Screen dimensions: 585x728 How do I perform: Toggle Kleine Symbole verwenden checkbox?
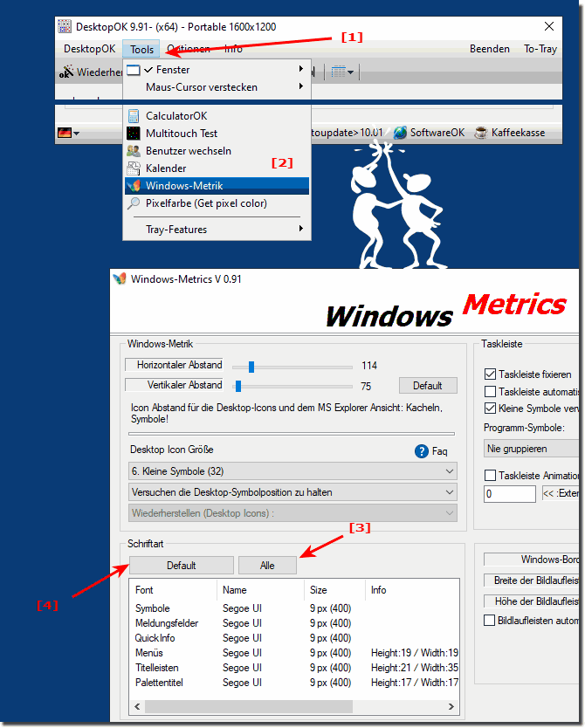[x=490, y=409]
